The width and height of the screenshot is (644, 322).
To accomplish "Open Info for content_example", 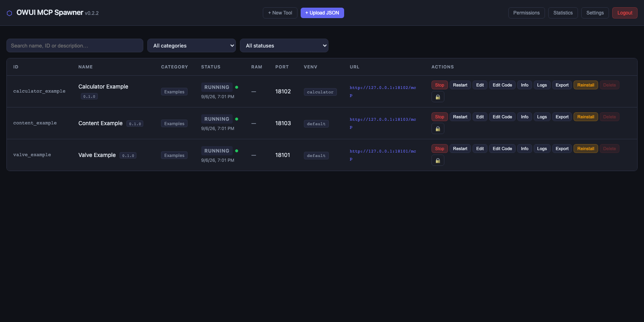I will coord(524,117).
